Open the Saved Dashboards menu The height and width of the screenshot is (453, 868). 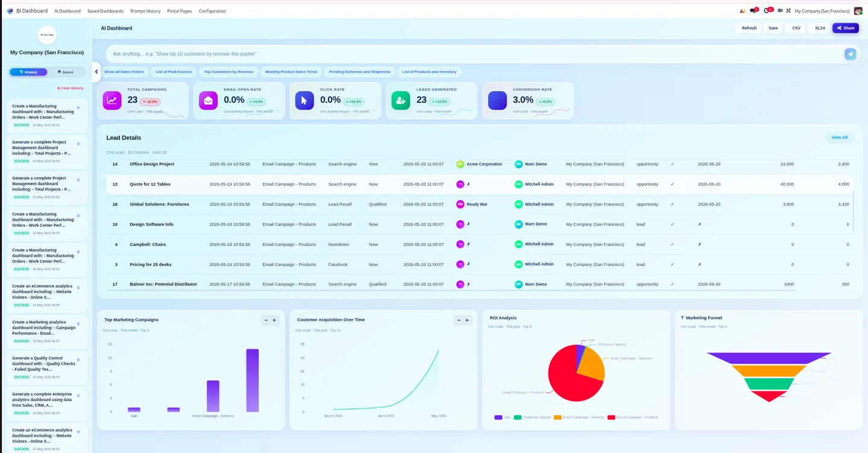coord(105,11)
